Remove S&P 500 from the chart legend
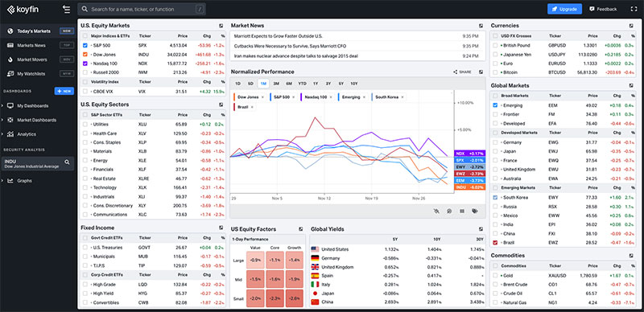Screen dimensions: 644x312 pyautogui.click(x=294, y=97)
